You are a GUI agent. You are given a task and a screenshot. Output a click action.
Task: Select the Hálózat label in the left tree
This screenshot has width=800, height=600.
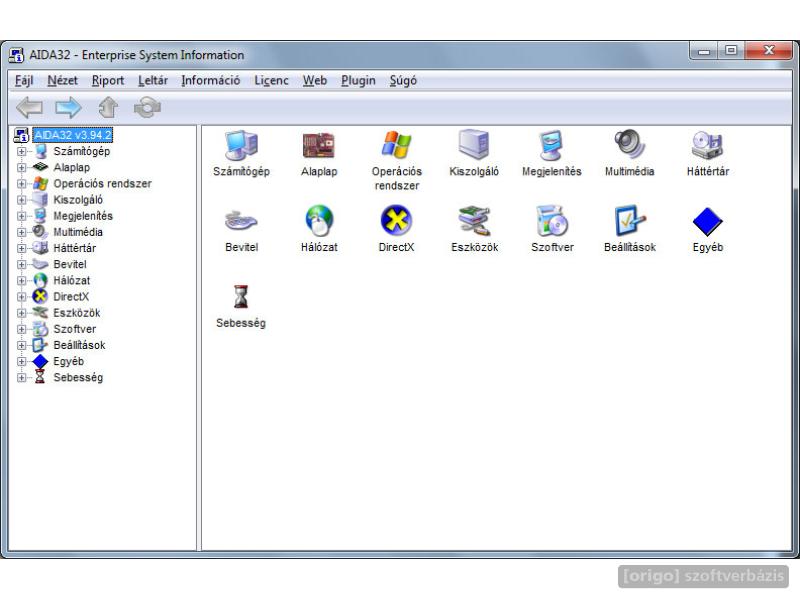(71, 281)
